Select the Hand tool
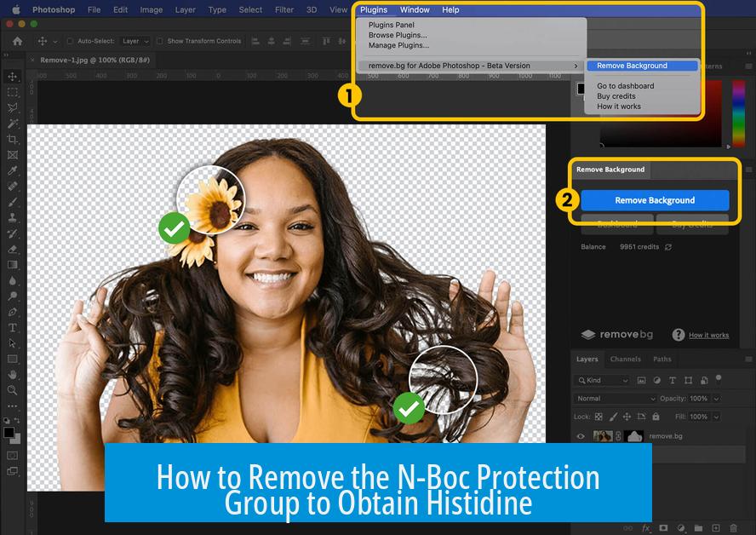 [x=13, y=374]
